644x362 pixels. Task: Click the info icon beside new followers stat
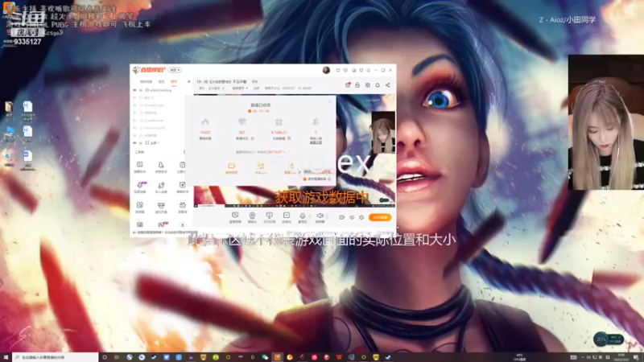tap(252, 138)
